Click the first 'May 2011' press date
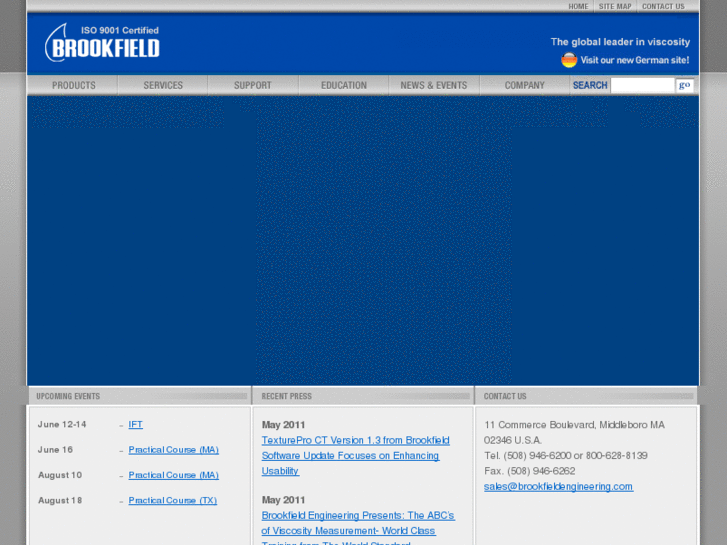 [283, 425]
